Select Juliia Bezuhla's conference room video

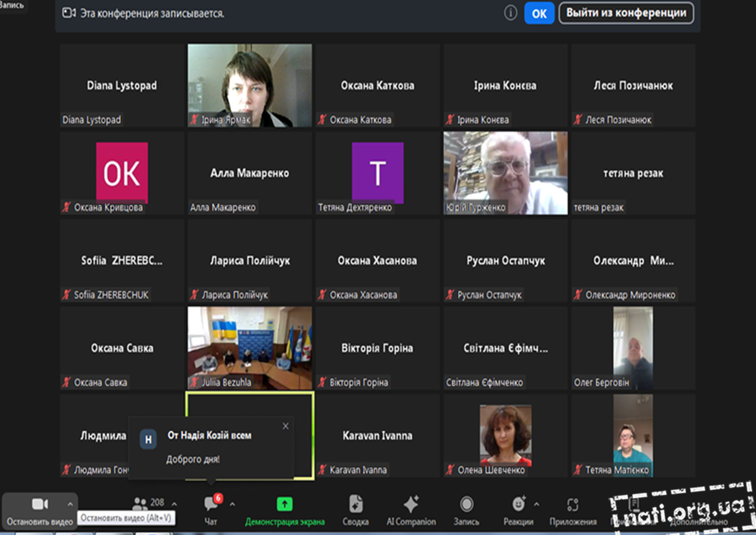click(x=250, y=348)
